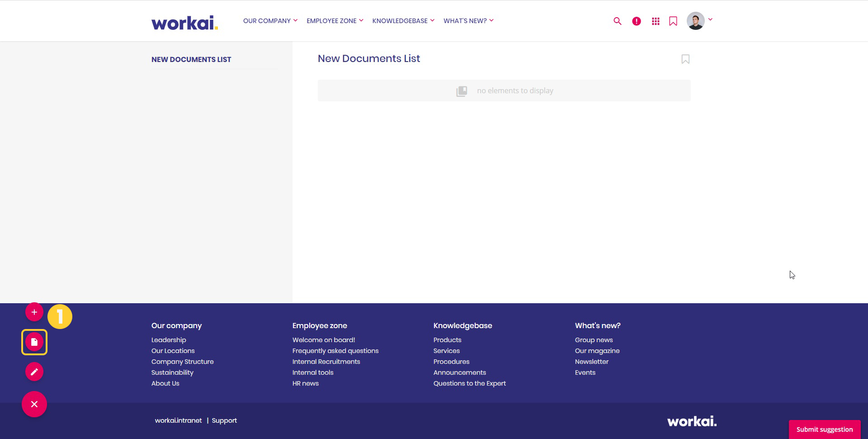Click the Submit suggestion button
Image resolution: width=868 pixels, height=439 pixels.
(x=825, y=429)
